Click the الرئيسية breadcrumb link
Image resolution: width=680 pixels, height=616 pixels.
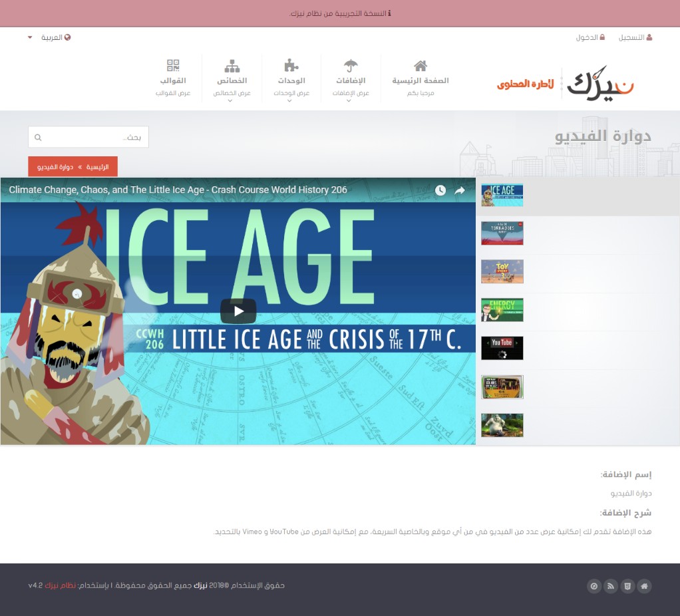(x=97, y=167)
